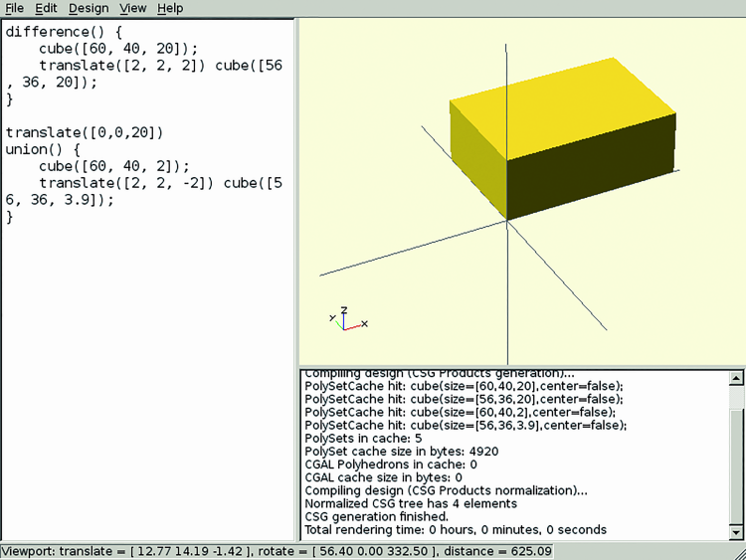
Task: Open the File menu
Action: [x=15, y=8]
